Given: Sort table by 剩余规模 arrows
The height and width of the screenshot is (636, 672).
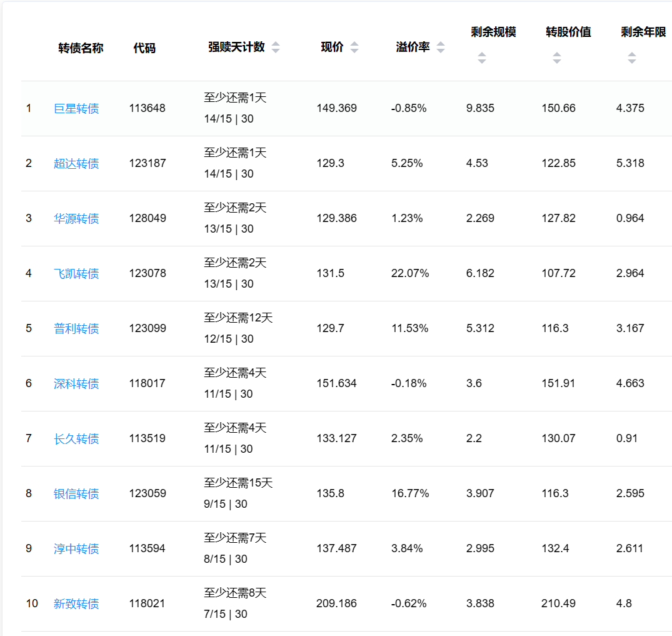Looking at the screenshot, I should [x=481, y=58].
